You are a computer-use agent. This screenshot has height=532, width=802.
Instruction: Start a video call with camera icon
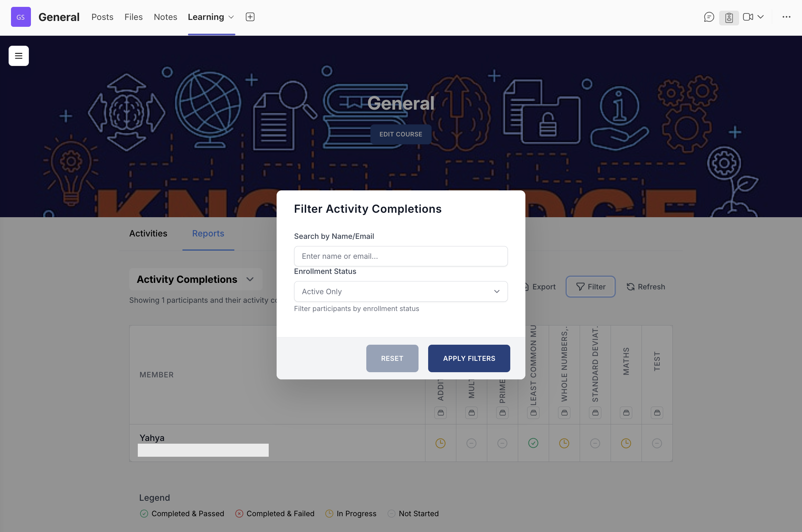(x=748, y=17)
